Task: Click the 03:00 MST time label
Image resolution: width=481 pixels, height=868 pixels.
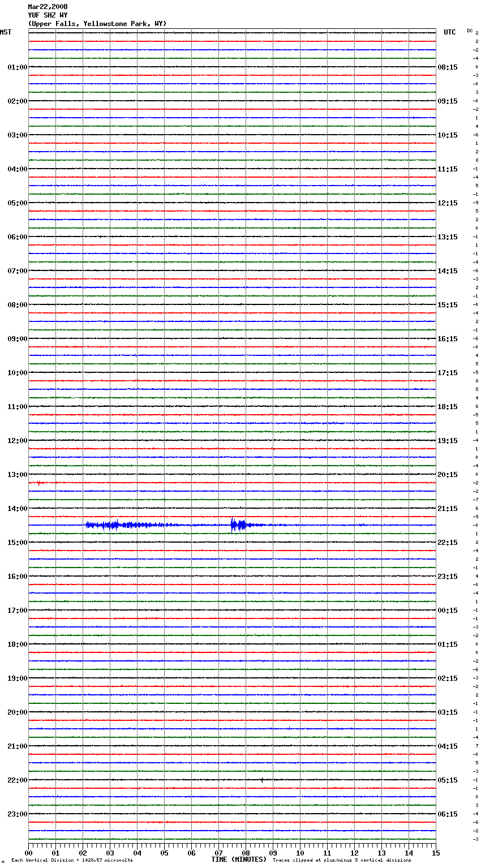Action: pyautogui.click(x=17, y=135)
